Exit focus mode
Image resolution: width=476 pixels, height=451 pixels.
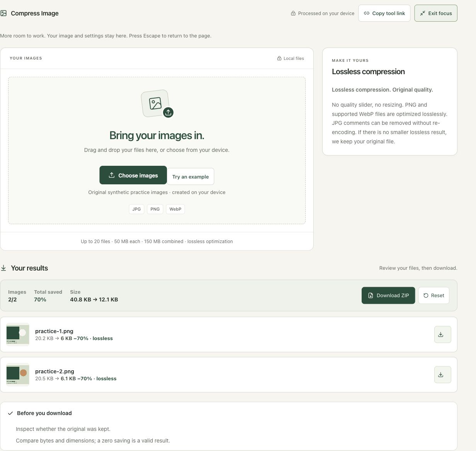pos(436,13)
